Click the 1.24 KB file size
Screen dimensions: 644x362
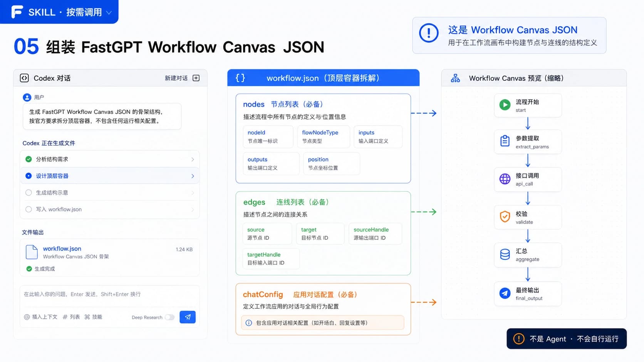(x=184, y=249)
